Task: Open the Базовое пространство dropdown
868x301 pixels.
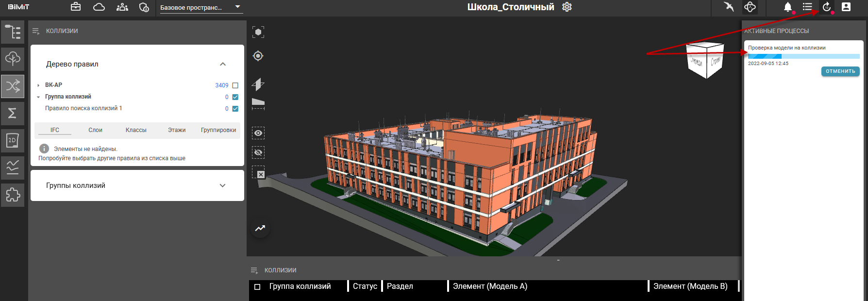Action: click(x=201, y=8)
